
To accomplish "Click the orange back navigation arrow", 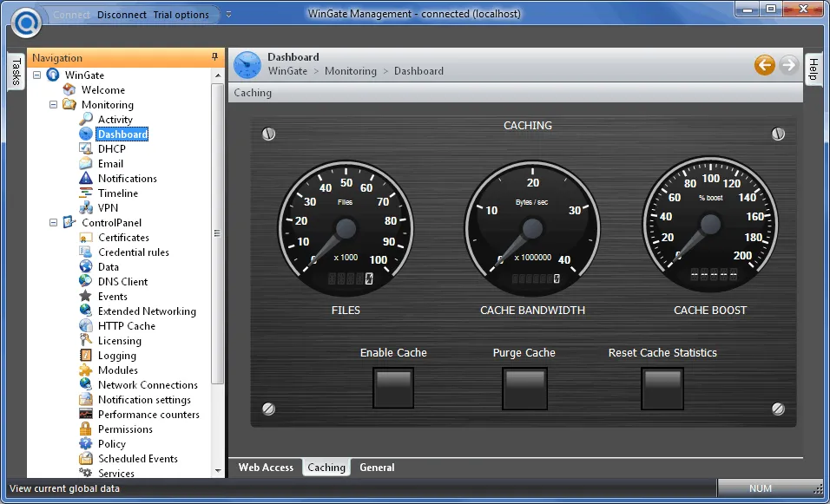I will pyautogui.click(x=764, y=65).
